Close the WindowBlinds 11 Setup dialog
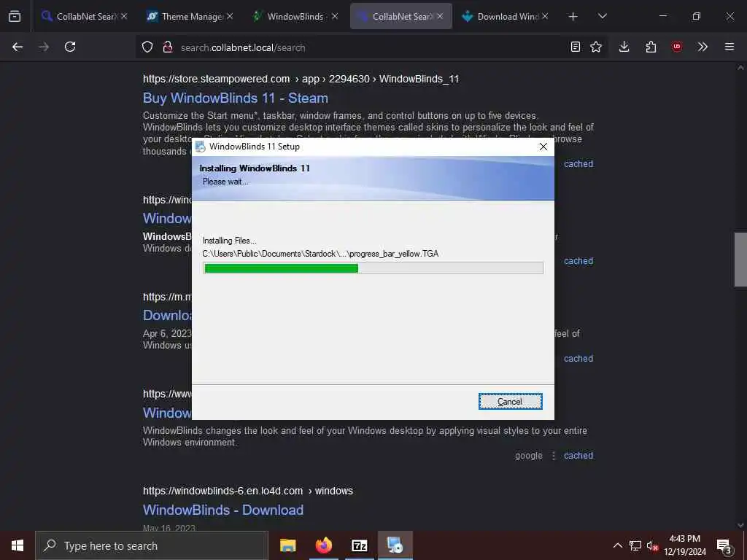 click(543, 147)
